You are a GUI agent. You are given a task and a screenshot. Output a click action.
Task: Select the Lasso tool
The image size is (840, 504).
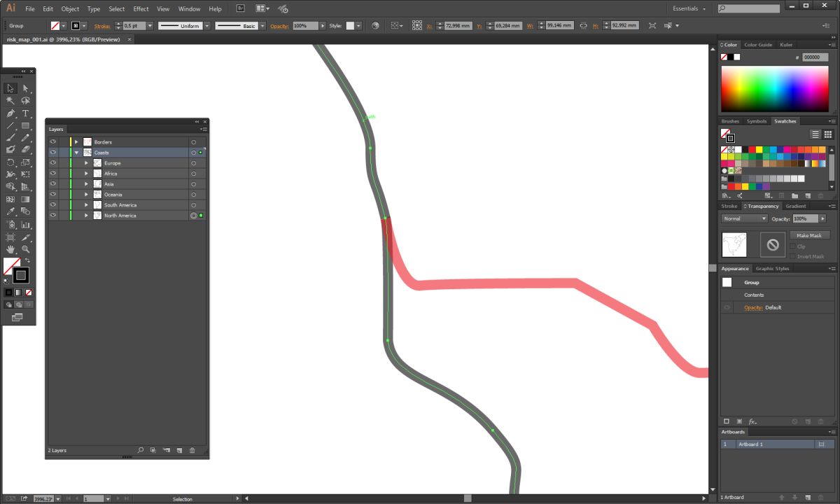tap(26, 101)
